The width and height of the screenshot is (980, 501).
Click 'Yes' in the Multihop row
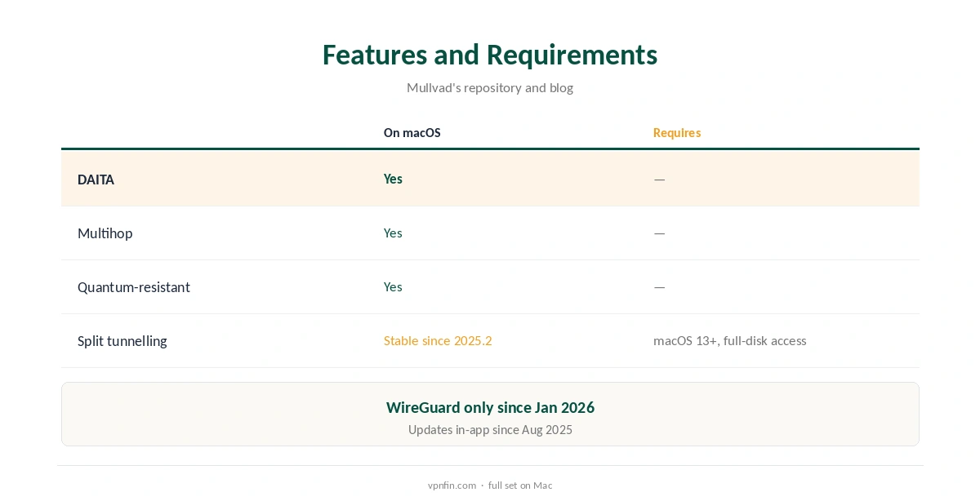[x=393, y=233]
